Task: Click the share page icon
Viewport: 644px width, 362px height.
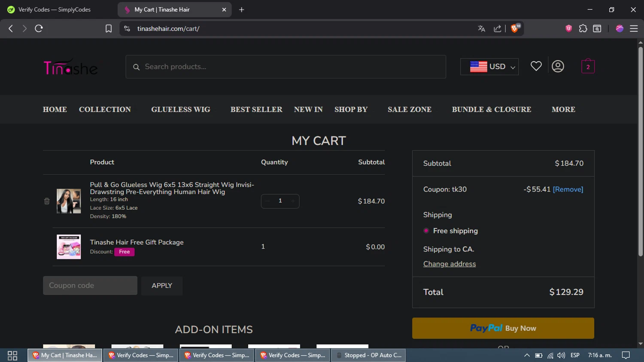Action: 497,28
